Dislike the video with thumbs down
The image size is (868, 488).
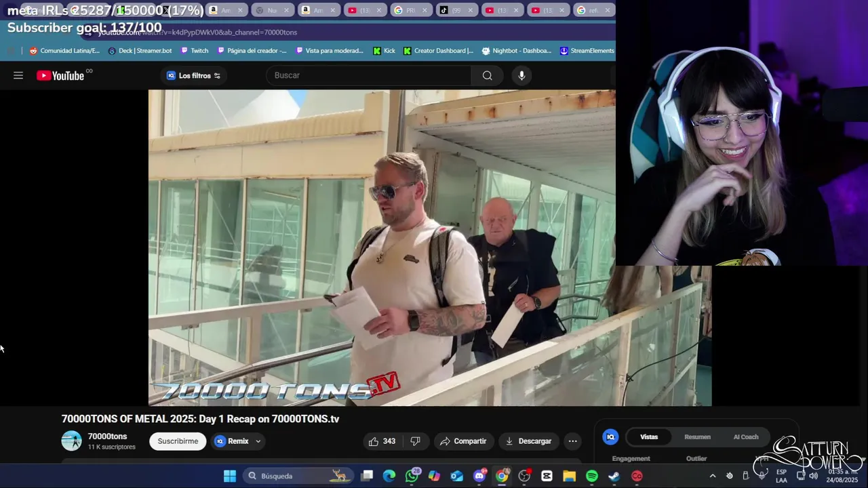415,441
